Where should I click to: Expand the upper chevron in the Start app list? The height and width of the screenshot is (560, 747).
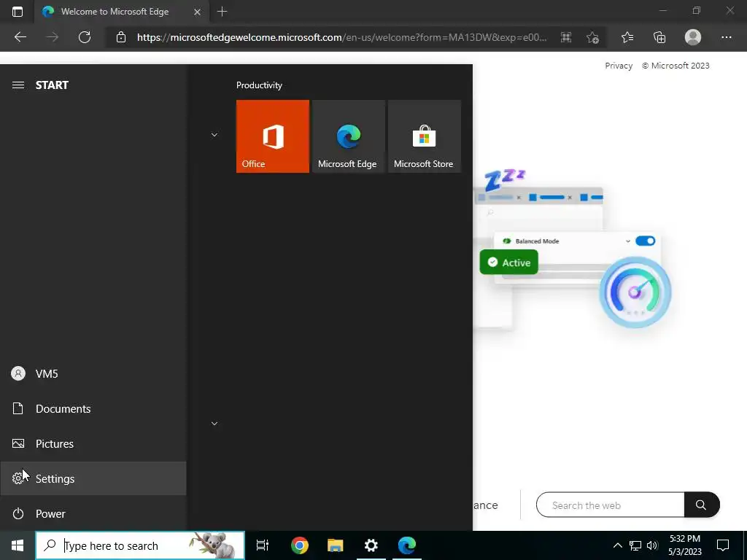214,135
